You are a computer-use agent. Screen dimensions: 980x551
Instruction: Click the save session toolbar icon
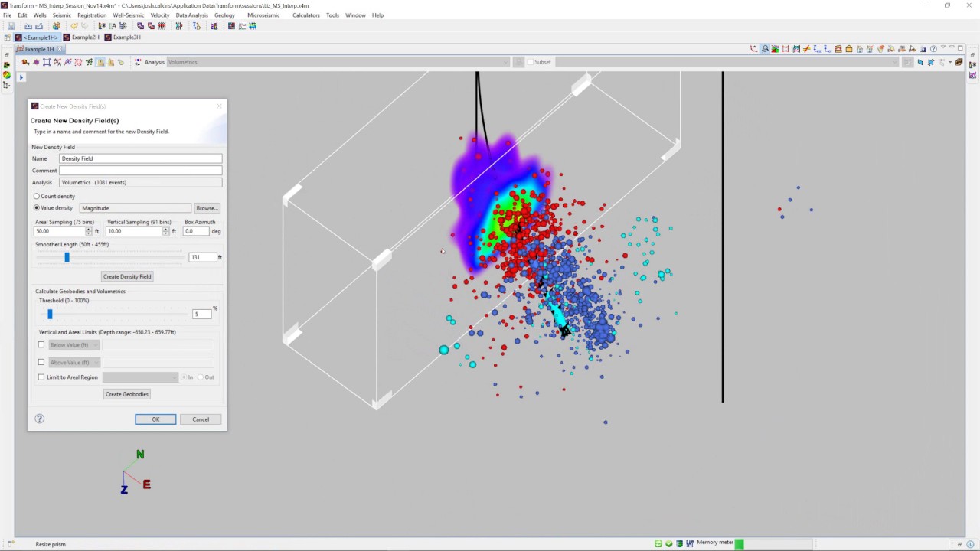tap(11, 26)
